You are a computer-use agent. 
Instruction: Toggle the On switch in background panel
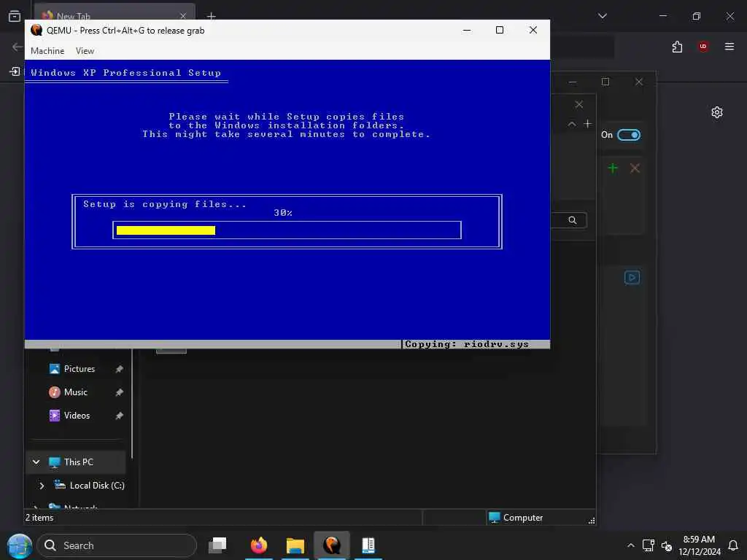point(628,135)
